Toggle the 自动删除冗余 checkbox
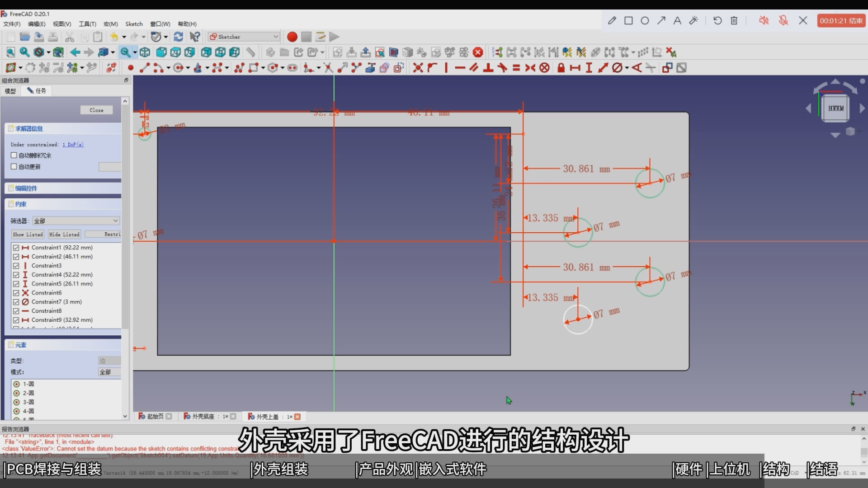Viewport: 868px width, 488px height. 14,155
